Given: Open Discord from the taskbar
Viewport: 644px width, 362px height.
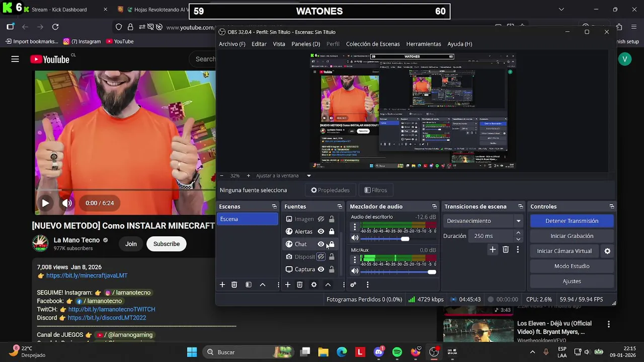Looking at the screenshot, I should pyautogui.click(x=379, y=352).
